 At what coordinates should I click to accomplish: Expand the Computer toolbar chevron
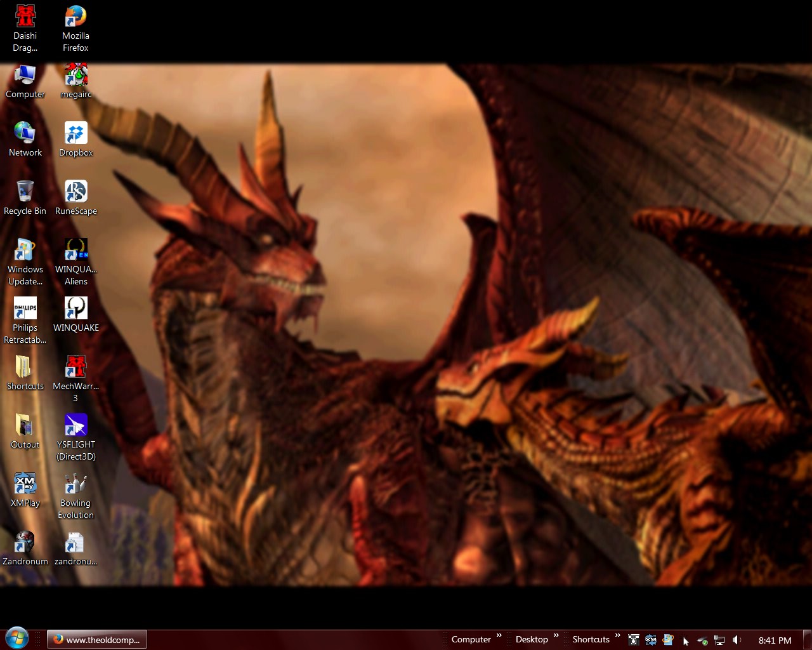pyautogui.click(x=499, y=635)
